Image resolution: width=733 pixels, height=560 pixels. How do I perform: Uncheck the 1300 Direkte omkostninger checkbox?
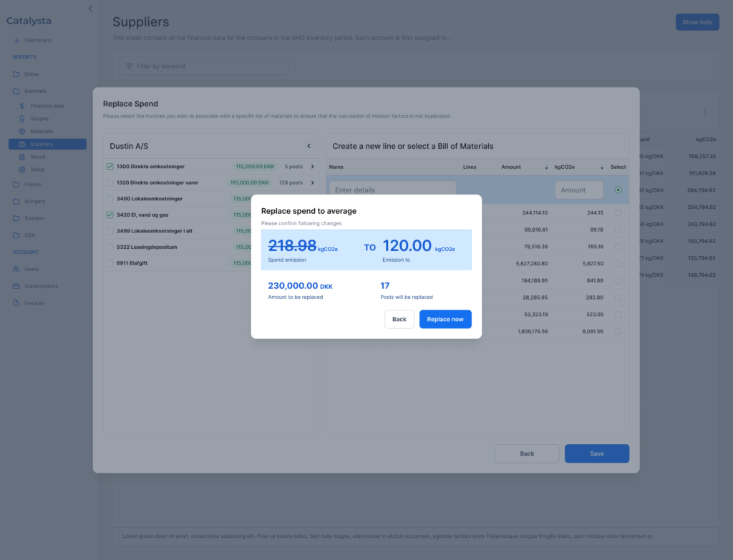coord(110,167)
